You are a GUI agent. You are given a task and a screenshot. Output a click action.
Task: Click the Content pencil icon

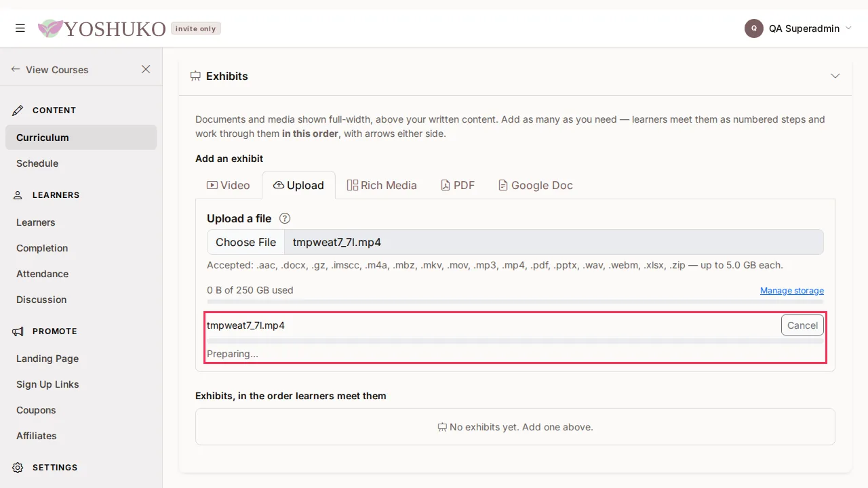18,110
